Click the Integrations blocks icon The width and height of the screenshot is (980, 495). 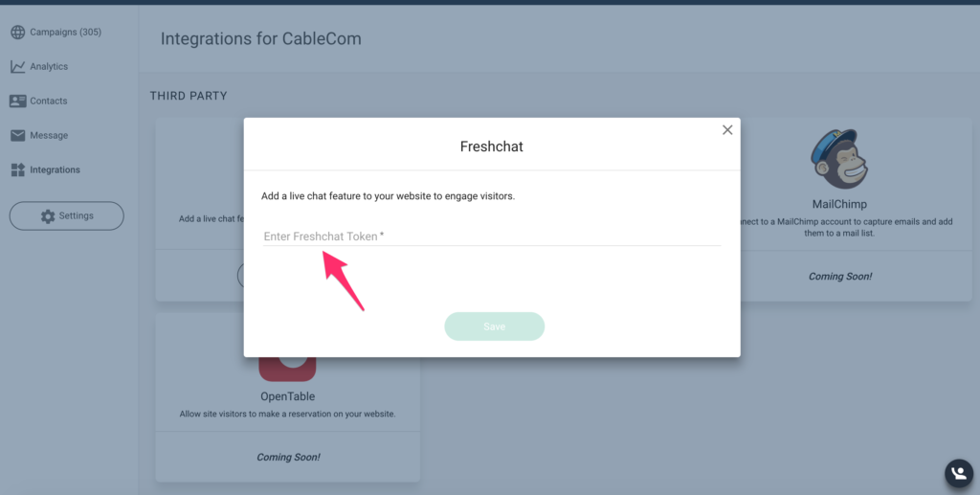point(17,169)
